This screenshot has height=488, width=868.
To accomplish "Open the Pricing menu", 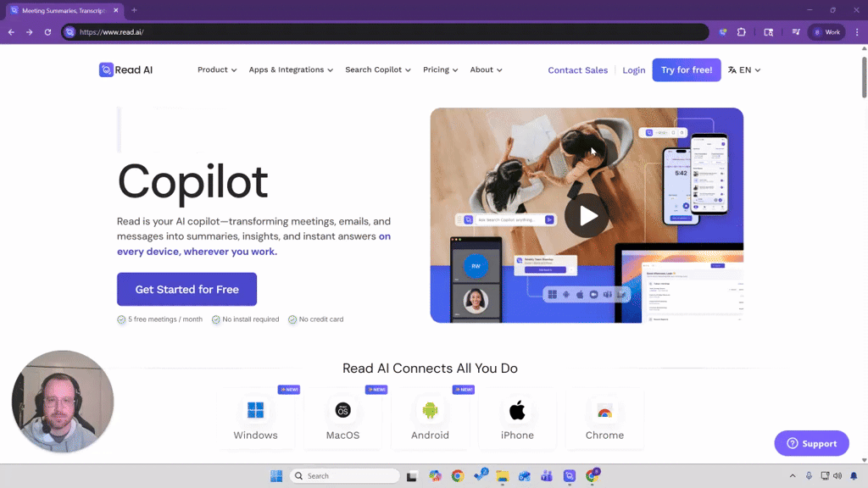I will coord(440,70).
